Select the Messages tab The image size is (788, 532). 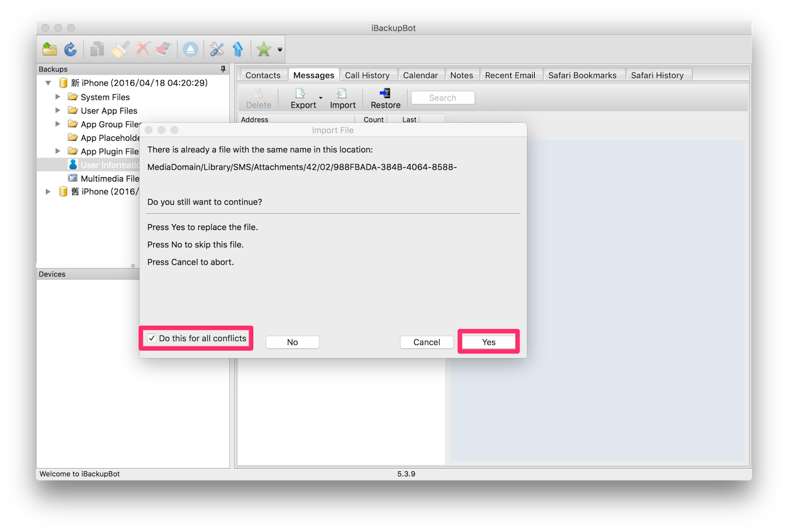click(x=314, y=75)
